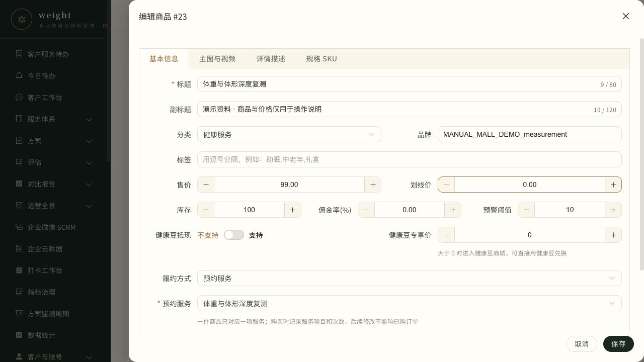
Task: Open 今日待办 in the sidebar
Action: click(x=54, y=75)
